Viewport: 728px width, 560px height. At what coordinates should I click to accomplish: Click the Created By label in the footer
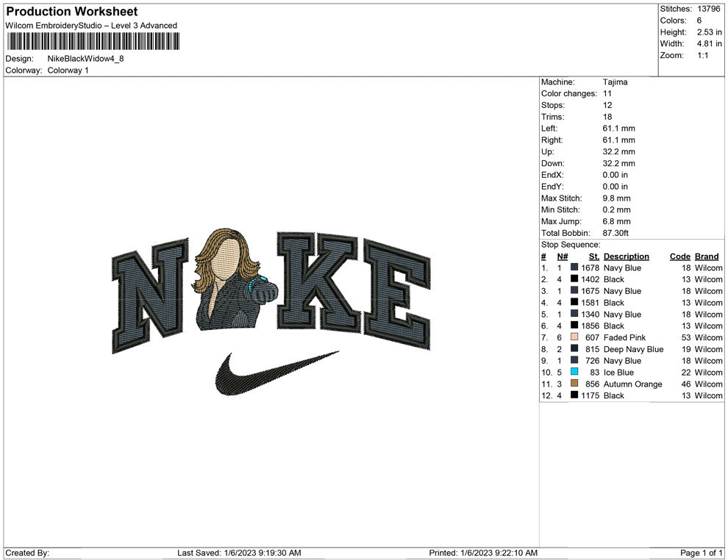point(27,553)
